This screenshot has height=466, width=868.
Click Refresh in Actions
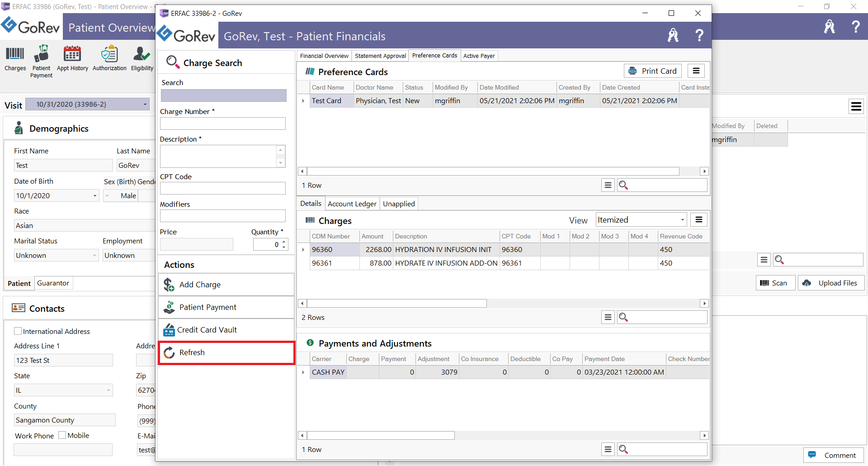pyautogui.click(x=226, y=352)
